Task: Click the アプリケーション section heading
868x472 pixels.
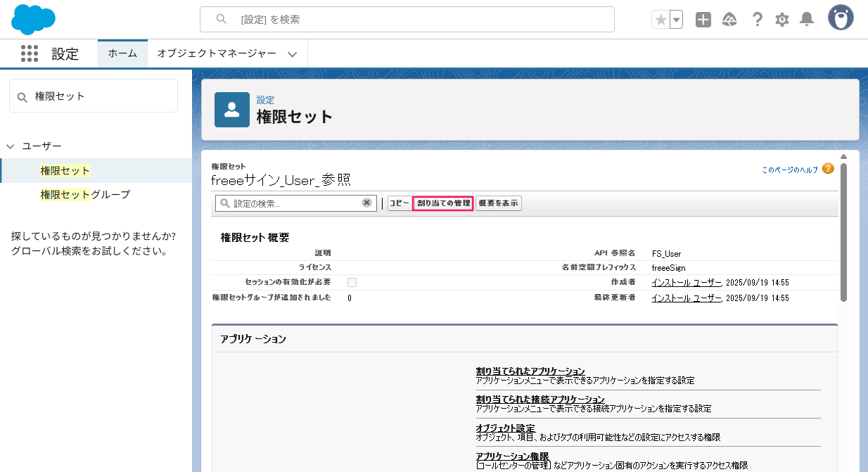Action: 253,339
